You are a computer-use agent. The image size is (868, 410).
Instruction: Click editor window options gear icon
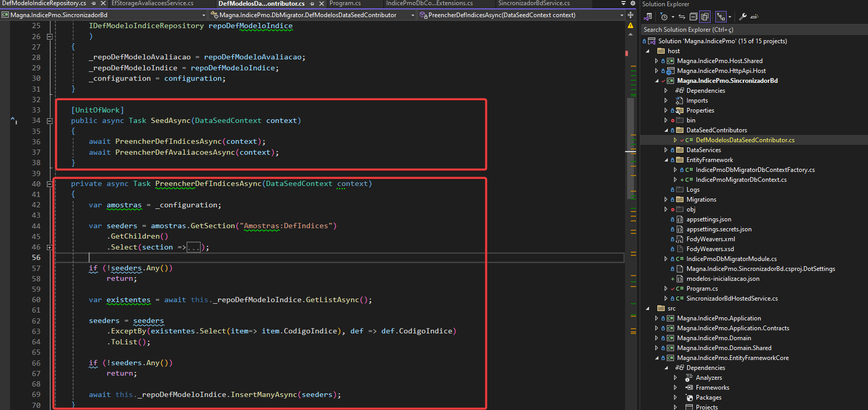(x=633, y=3)
